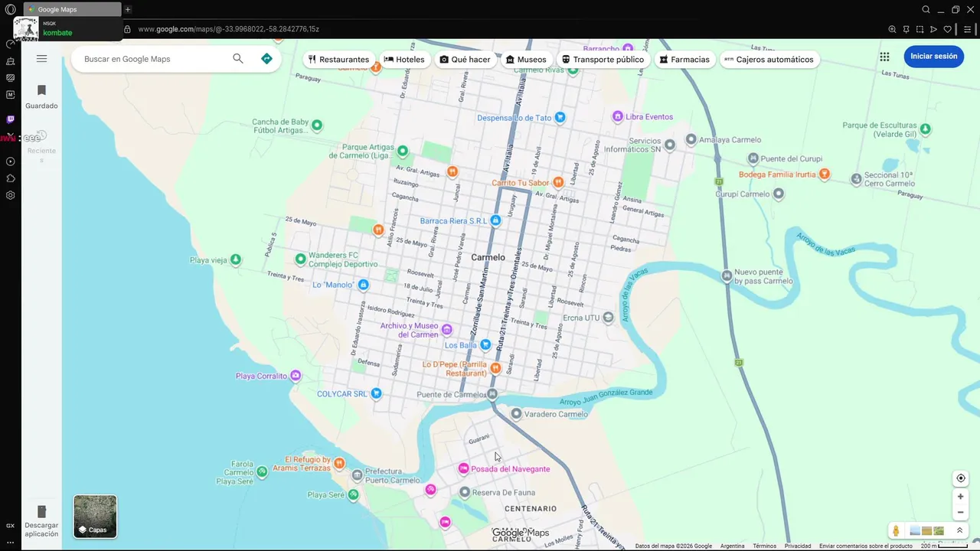
Task: Select the Qué hacer chip
Action: (x=465, y=60)
